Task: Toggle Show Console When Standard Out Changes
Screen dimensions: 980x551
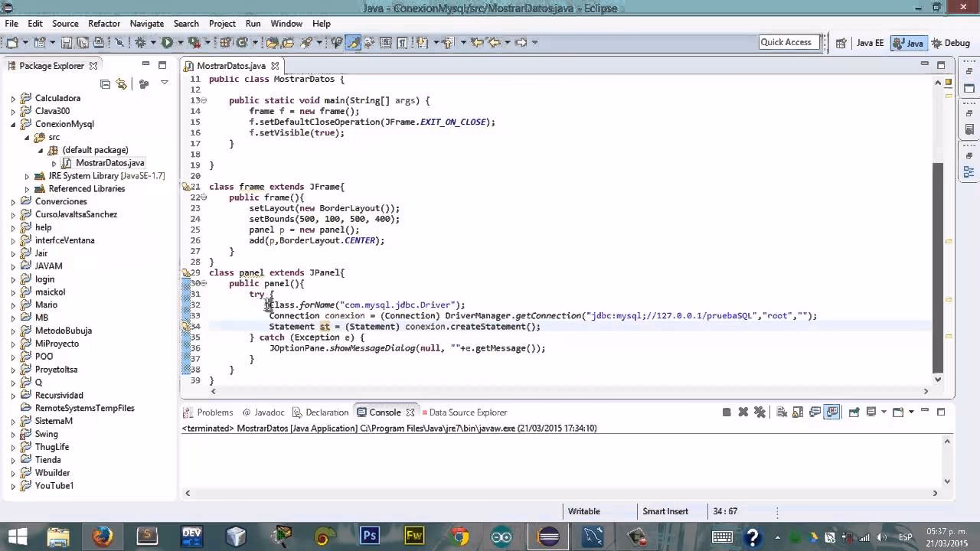Action: pyautogui.click(x=815, y=412)
